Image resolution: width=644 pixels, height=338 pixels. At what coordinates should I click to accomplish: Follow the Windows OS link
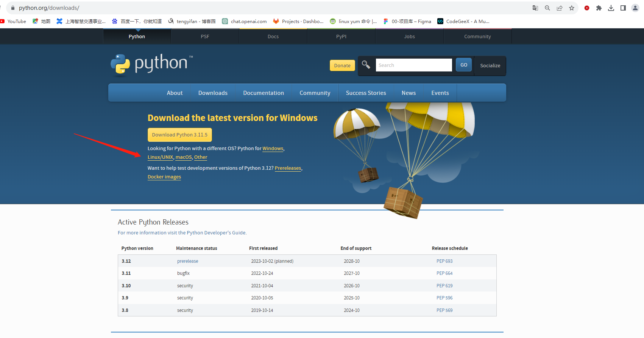tap(273, 149)
